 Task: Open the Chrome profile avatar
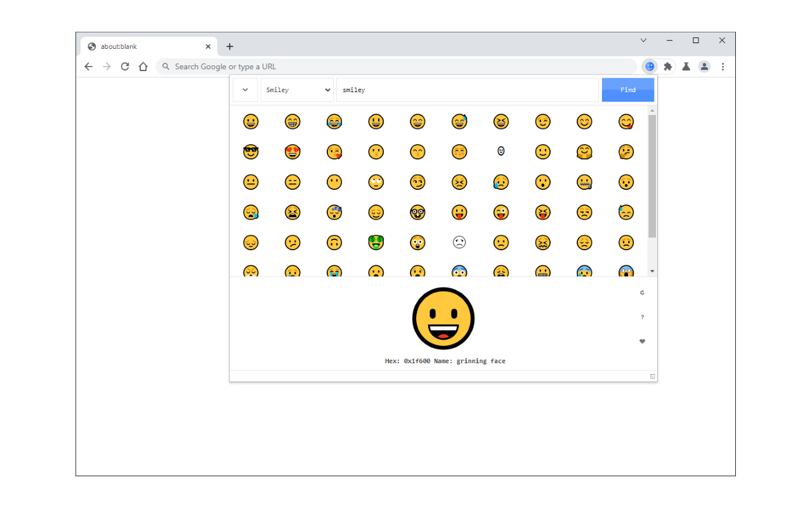click(x=704, y=66)
